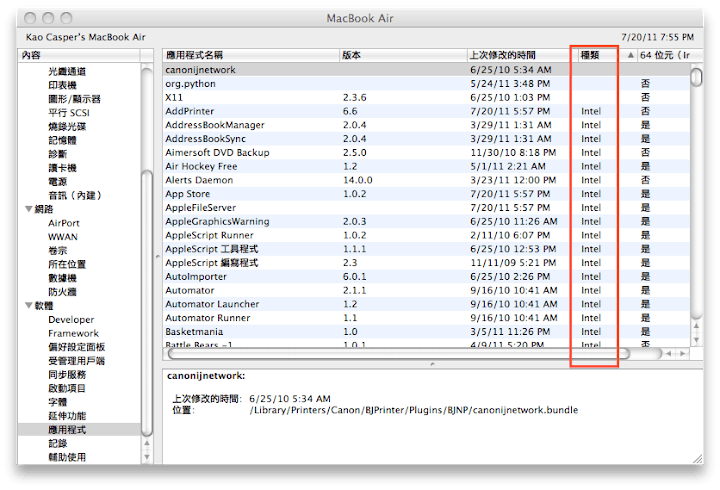Select the AppleScript Runner row

click(x=426, y=235)
